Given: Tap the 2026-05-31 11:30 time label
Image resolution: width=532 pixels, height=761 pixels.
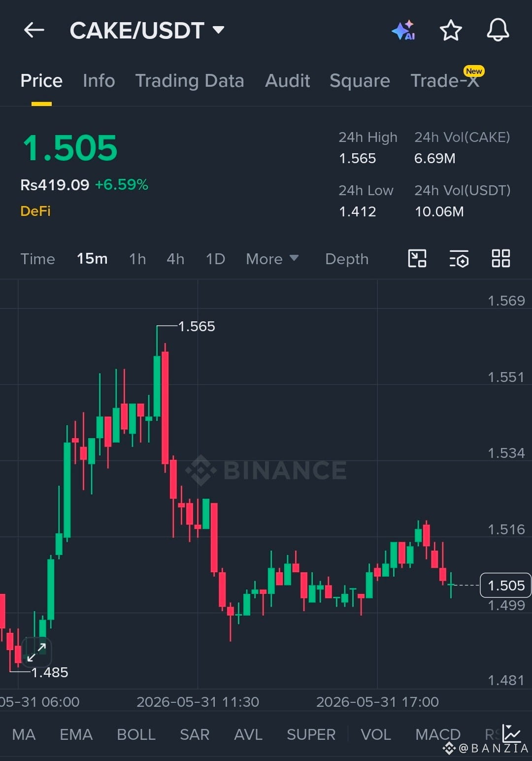Looking at the screenshot, I should pyautogui.click(x=198, y=701).
